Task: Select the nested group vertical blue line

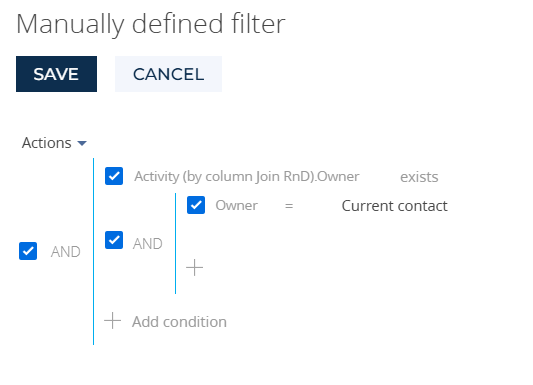Action: [175, 243]
